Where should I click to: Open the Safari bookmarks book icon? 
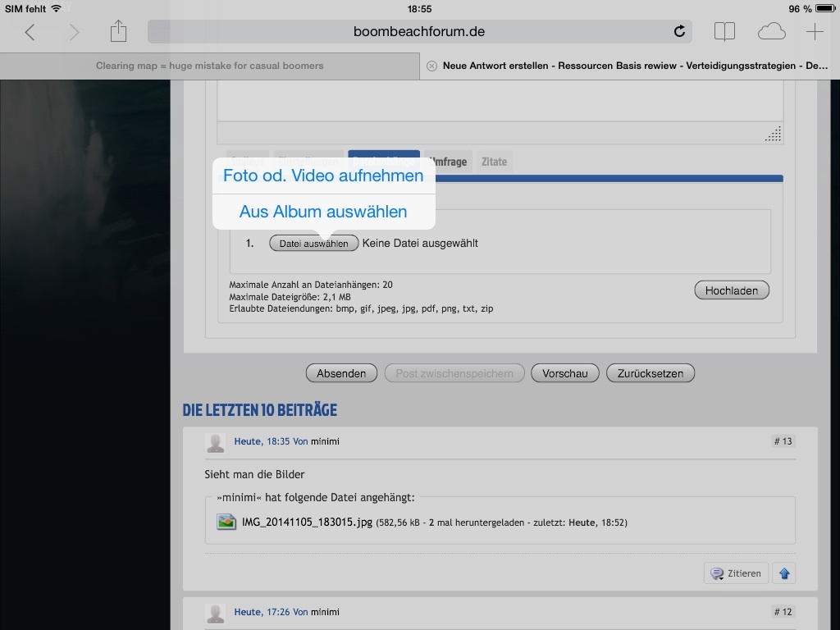(724, 32)
